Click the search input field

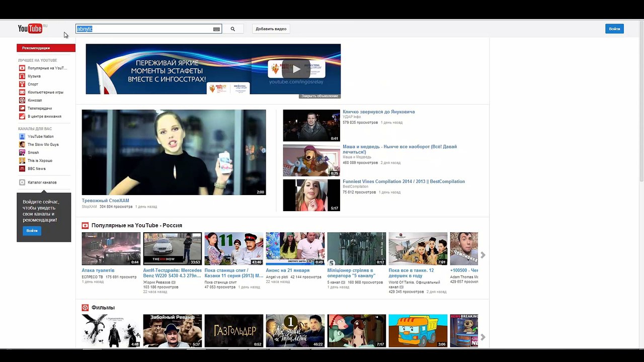(144, 29)
